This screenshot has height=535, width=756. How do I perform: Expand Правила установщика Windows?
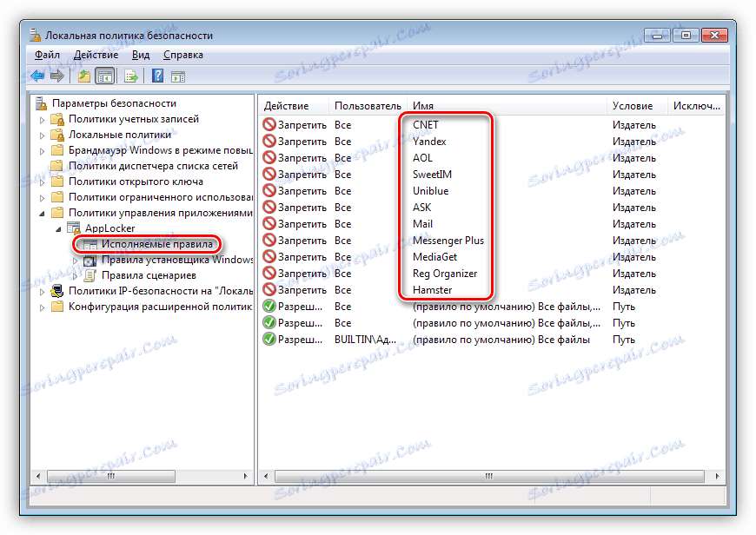click(x=74, y=261)
